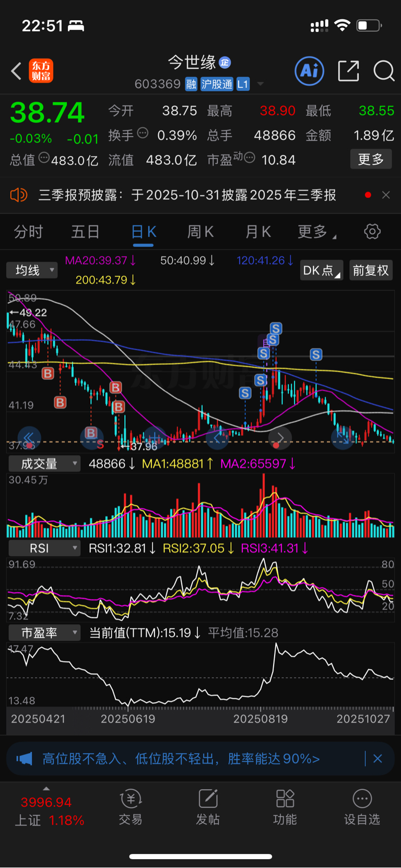The width and height of the screenshot is (401, 868).
Task: Tap the 20250819 date label
Action: (x=261, y=719)
